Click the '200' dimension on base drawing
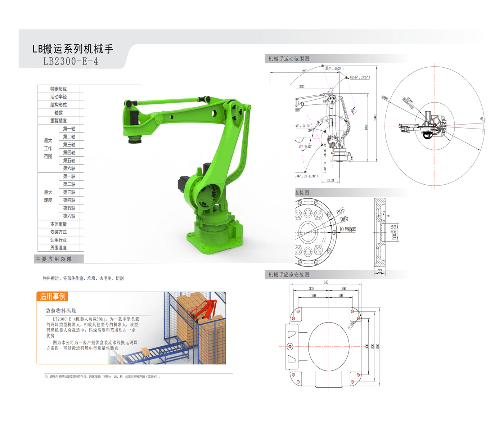The height and width of the screenshot is (432, 504). (341, 295)
